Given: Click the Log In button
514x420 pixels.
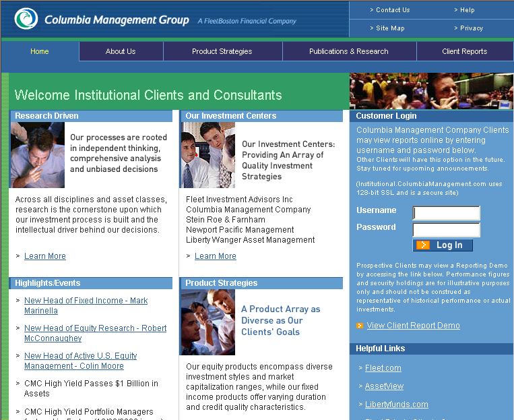Looking at the screenshot, I should pyautogui.click(x=443, y=245).
